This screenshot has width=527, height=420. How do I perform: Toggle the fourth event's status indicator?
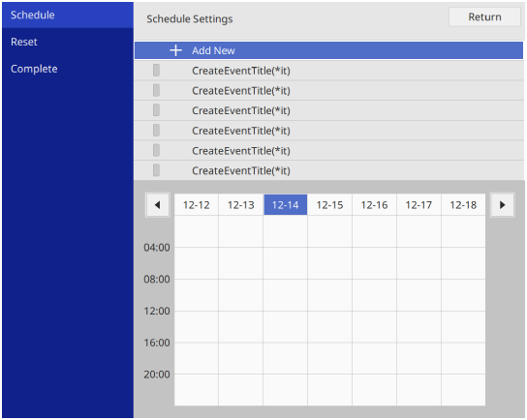click(156, 131)
